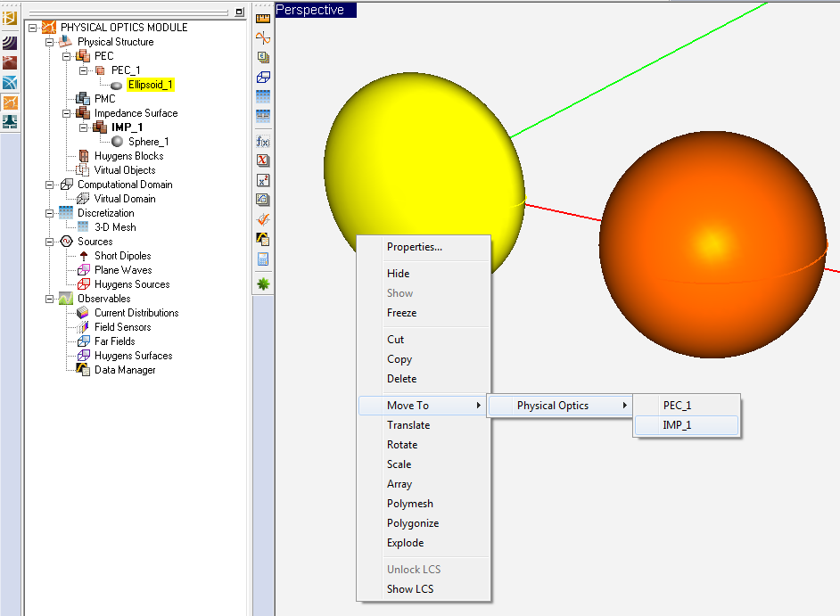This screenshot has height=616, width=840.
Task: Click the f(x) functions toolbar icon
Action: pyautogui.click(x=263, y=142)
